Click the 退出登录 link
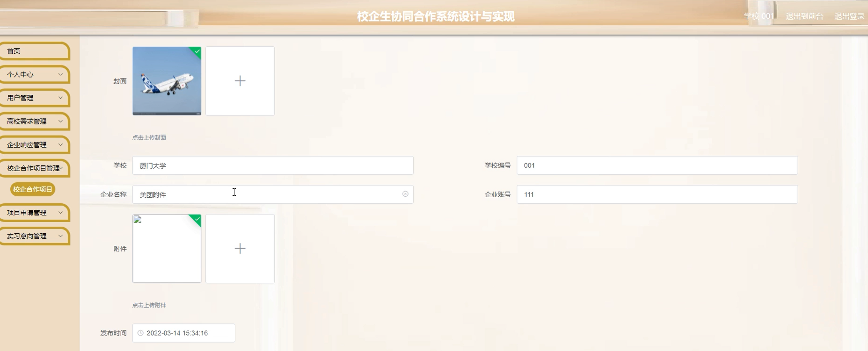The height and width of the screenshot is (351, 868). (x=849, y=16)
